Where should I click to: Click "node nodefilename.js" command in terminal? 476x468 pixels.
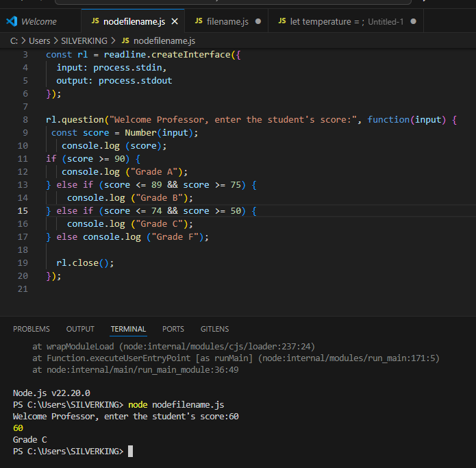click(176, 405)
